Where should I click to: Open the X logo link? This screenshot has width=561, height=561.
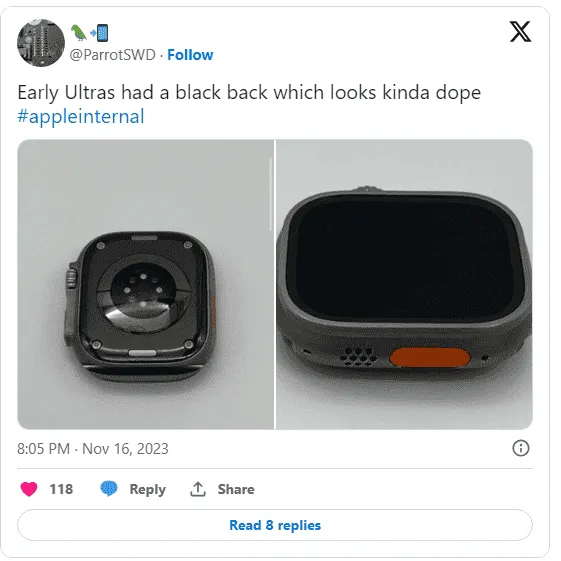(x=520, y=32)
